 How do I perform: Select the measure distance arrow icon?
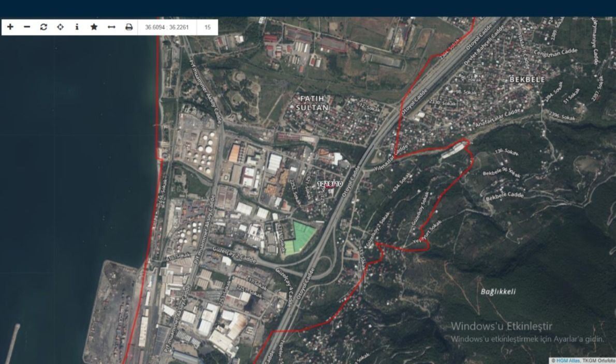pyautogui.click(x=111, y=27)
